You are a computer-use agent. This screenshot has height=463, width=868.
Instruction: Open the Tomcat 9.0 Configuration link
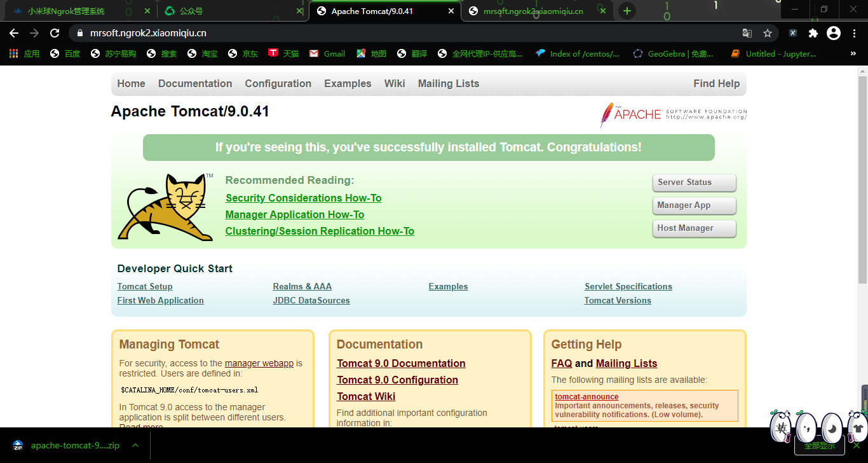click(x=397, y=380)
